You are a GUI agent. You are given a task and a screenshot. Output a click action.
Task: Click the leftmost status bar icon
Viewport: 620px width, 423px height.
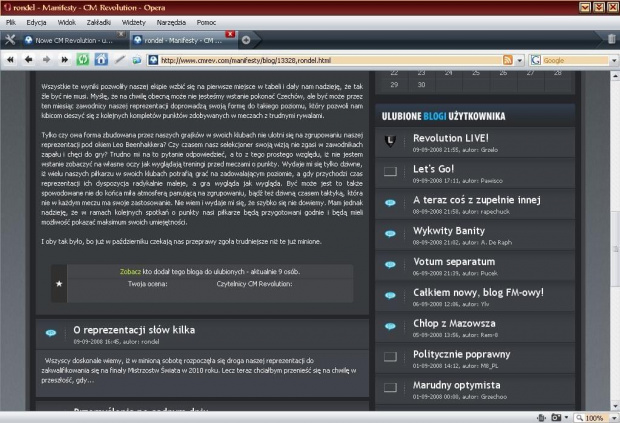pyautogui.click(x=541, y=417)
